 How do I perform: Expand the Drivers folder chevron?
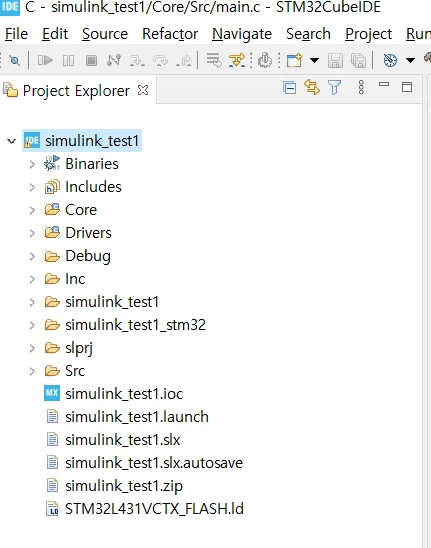[x=32, y=233]
